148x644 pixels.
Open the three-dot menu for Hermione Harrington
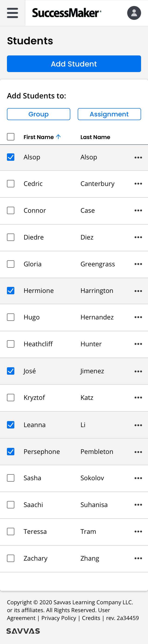click(138, 291)
